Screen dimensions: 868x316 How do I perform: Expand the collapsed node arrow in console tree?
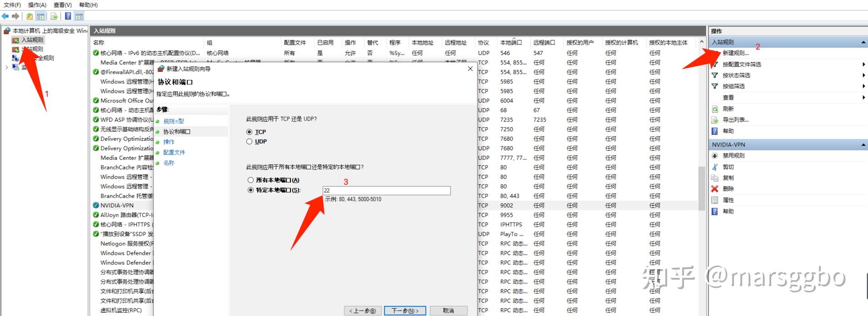pyautogui.click(x=6, y=68)
